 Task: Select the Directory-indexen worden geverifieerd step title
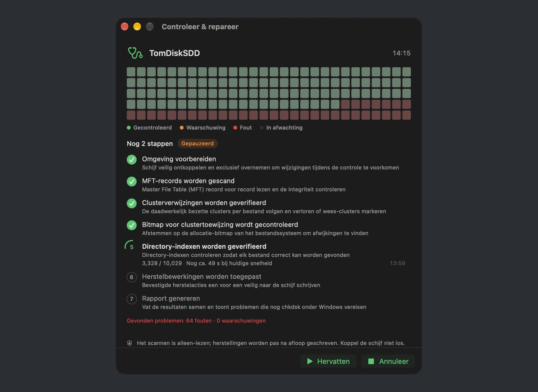coord(204,246)
